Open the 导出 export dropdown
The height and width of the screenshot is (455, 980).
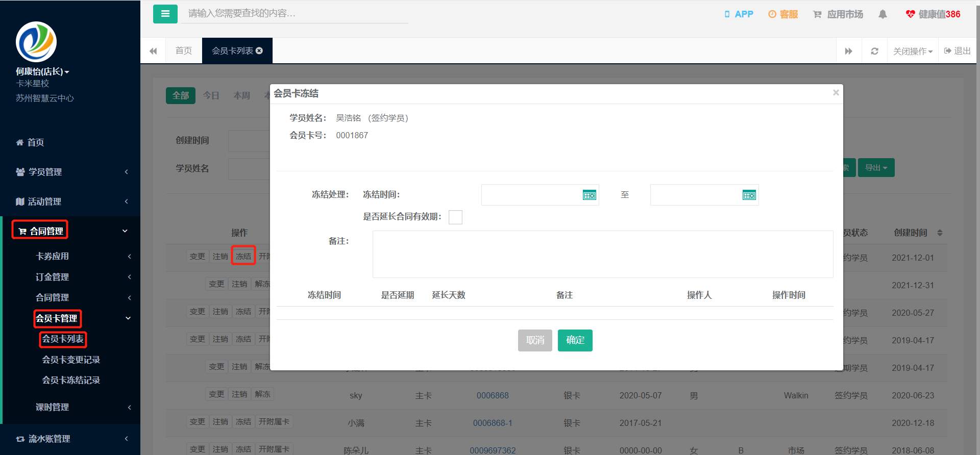[x=876, y=168]
